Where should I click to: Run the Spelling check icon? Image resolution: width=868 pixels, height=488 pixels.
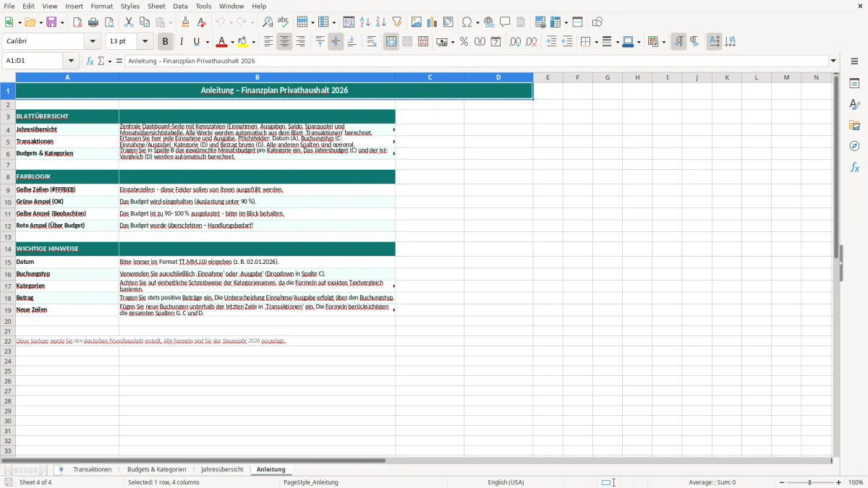[x=284, y=22]
